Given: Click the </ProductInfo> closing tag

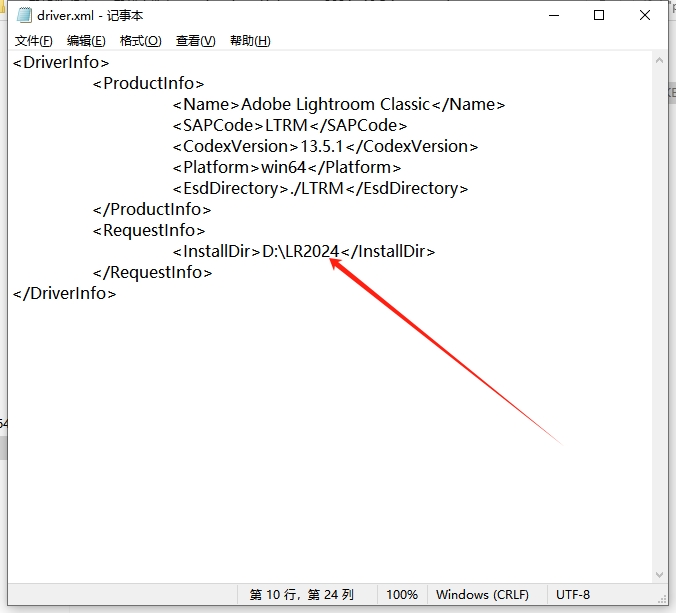Looking at the screenshot, I should point(152,210).
